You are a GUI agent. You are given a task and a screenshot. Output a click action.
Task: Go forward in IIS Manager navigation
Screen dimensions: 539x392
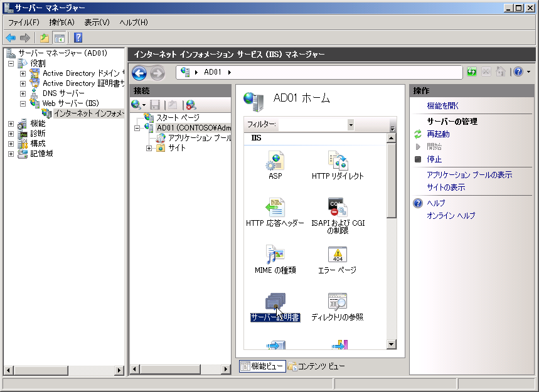pos(157,73)
